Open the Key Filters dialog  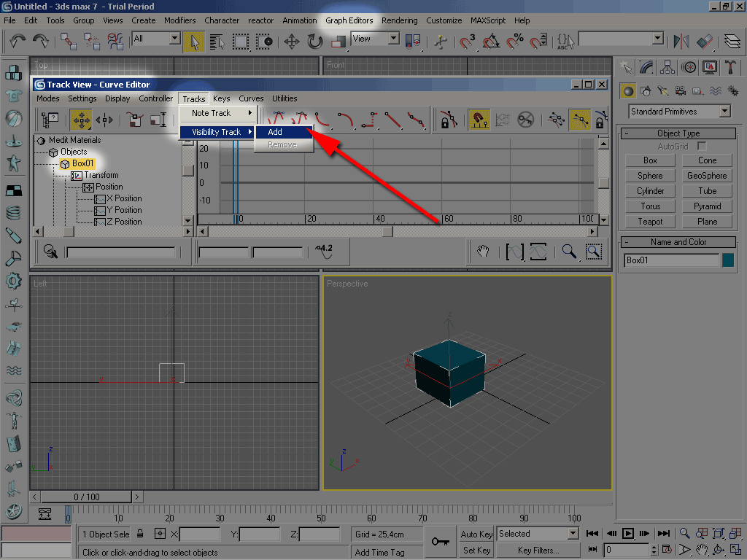pyautogui.click(x=538, y=550)
